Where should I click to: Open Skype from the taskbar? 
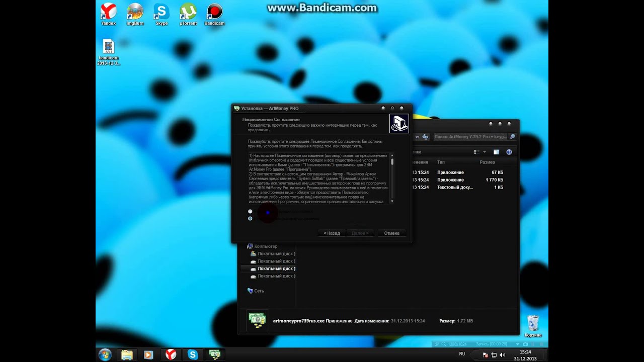click(x=193, y=355)
